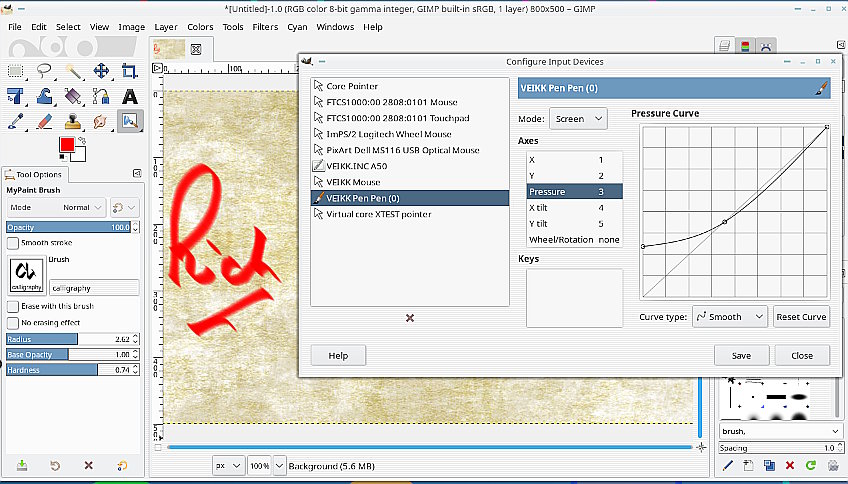Select the X tilt axis row
848x484 pixels.
pos(574,208)
